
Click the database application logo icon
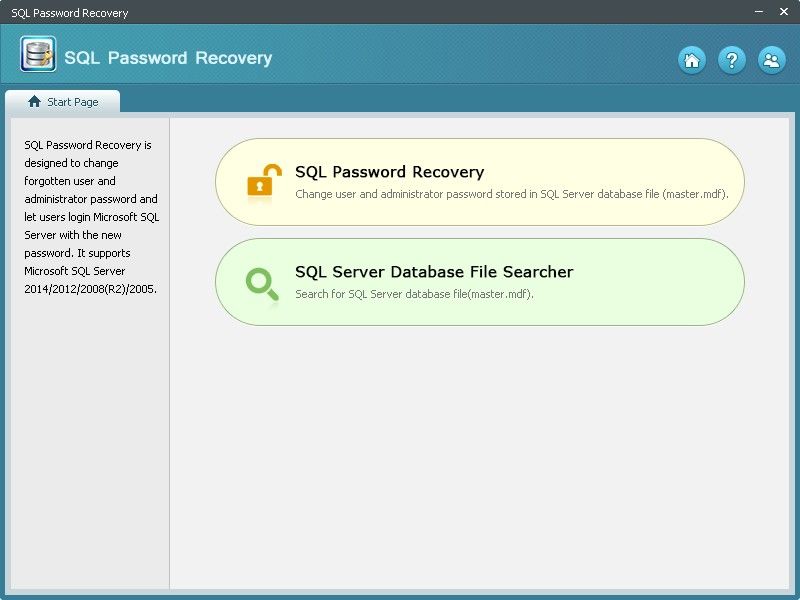(x=38, y=54)
